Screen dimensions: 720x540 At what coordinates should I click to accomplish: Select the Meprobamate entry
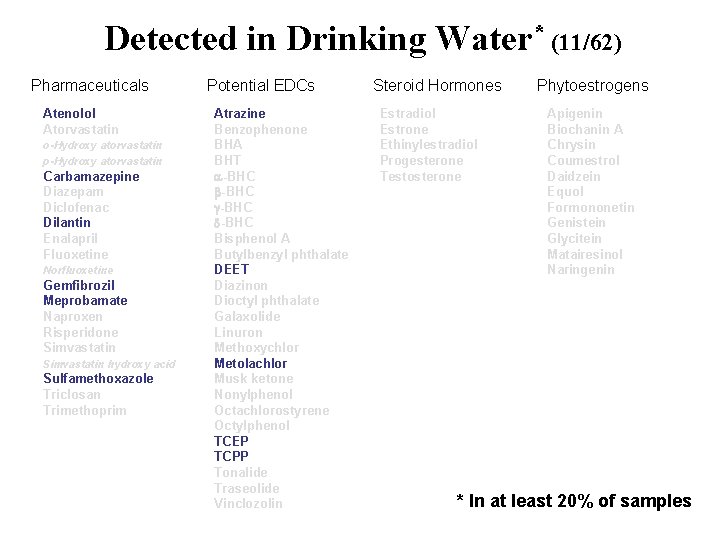tap(85, 301)
